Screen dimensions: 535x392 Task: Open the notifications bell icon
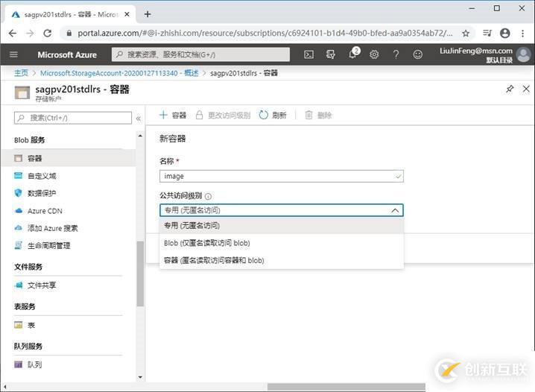click(x=352, y=54)
